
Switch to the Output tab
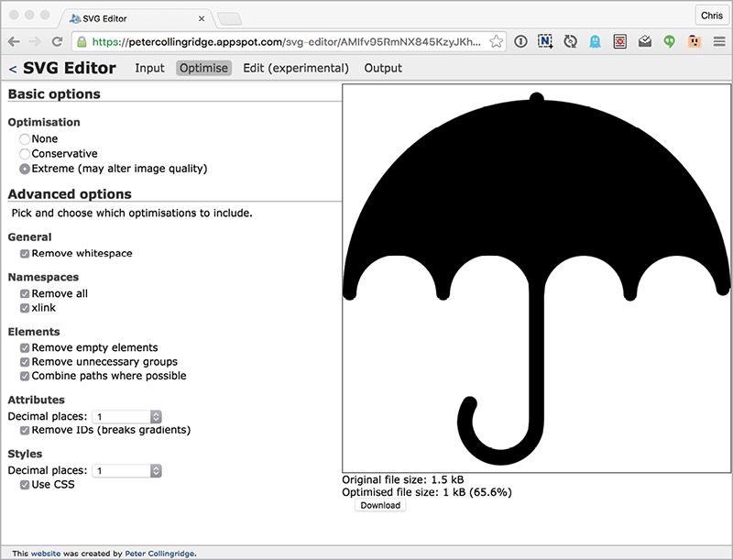[x=383, y=68]
